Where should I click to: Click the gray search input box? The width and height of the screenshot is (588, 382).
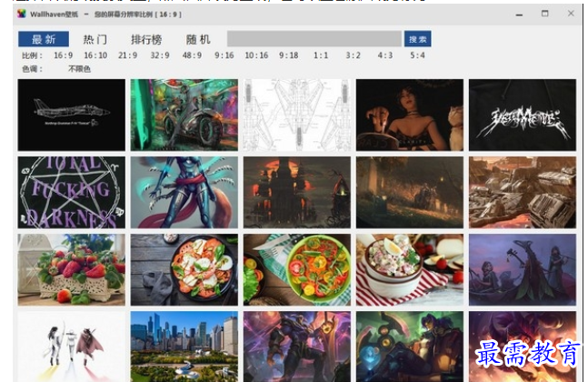coord(314,39)
